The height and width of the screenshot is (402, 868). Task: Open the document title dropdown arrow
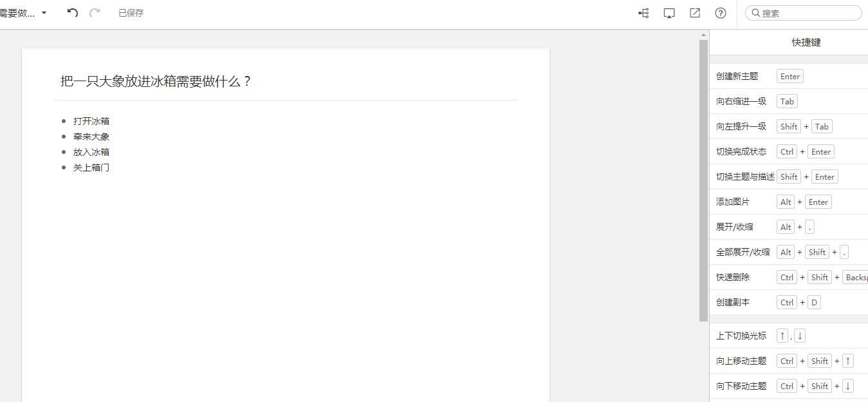(44, 13)
